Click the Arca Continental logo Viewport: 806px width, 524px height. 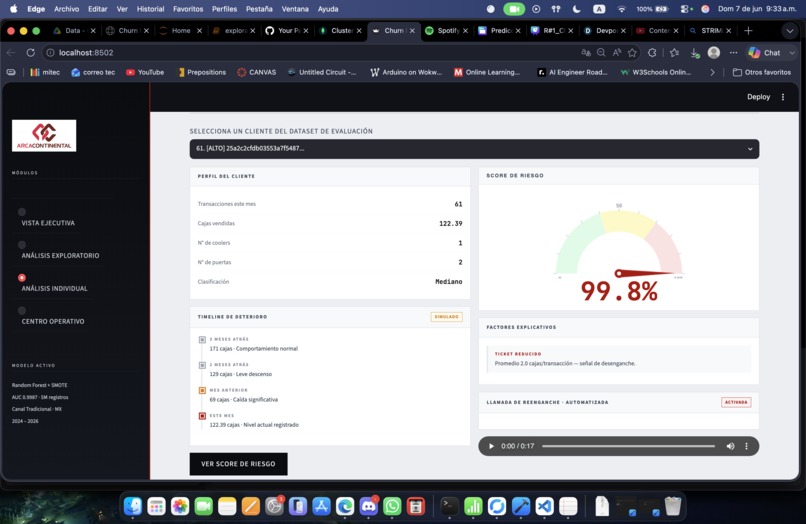(x=44, y=136)
